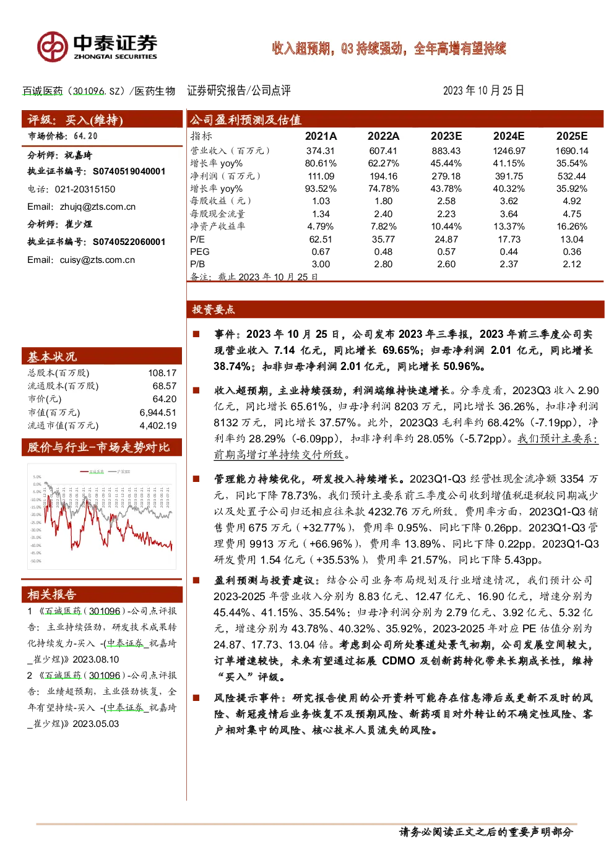Click phone number 021-20315150

[x=85, y=189]
